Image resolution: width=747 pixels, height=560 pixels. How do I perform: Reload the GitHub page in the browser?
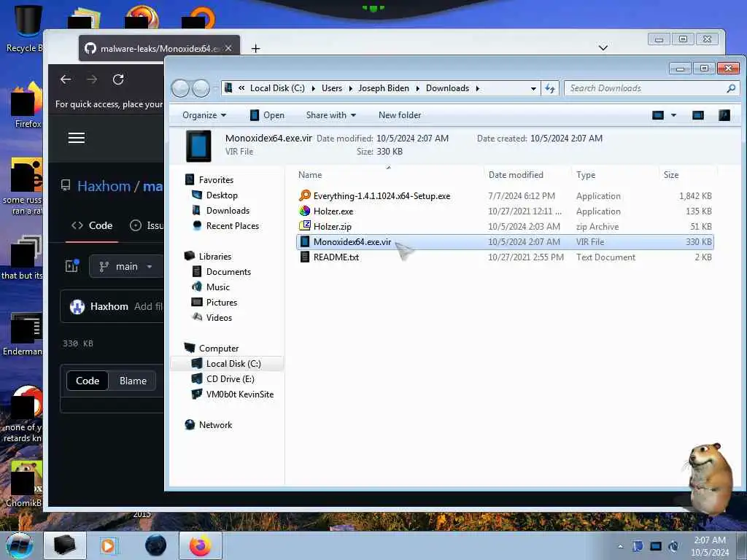pos(118,79)
